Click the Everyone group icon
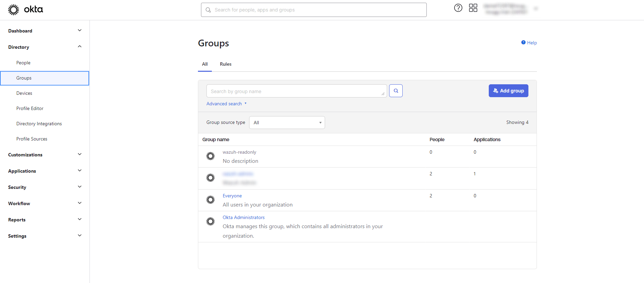 tap(210, 200)
